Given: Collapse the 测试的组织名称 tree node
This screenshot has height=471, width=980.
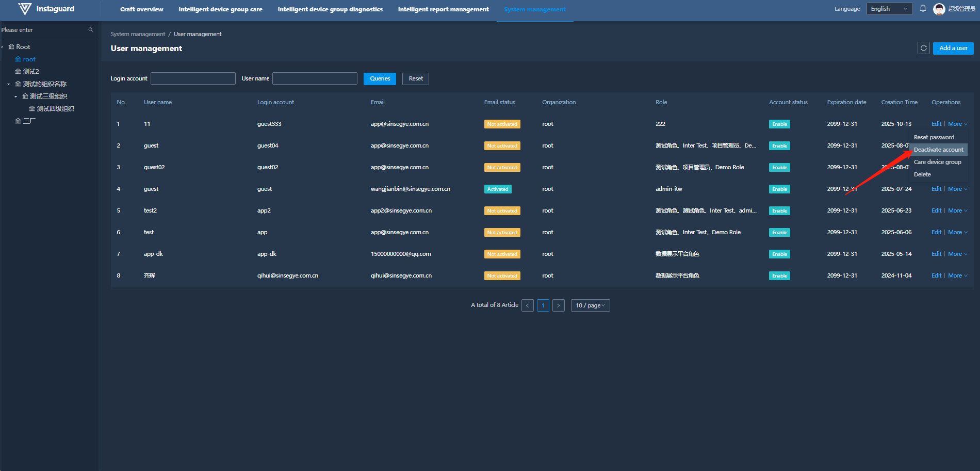Looking at the screenshot, I should click(9, 84).
